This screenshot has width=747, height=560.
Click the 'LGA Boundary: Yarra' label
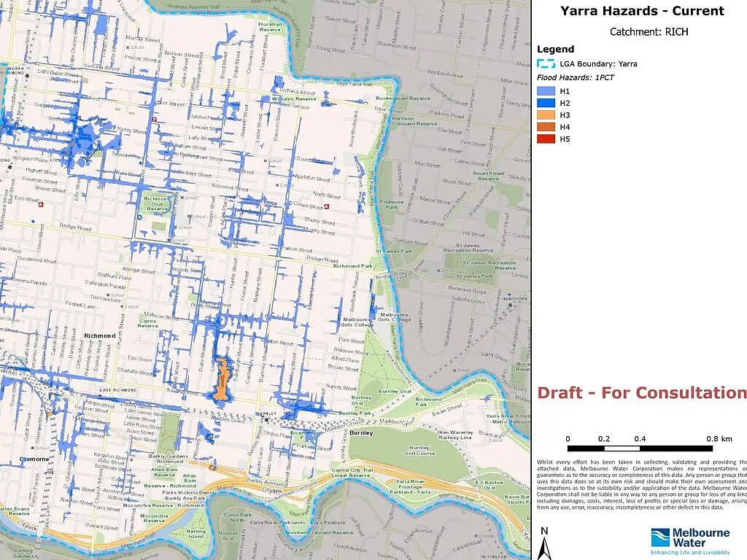point(598,64)
